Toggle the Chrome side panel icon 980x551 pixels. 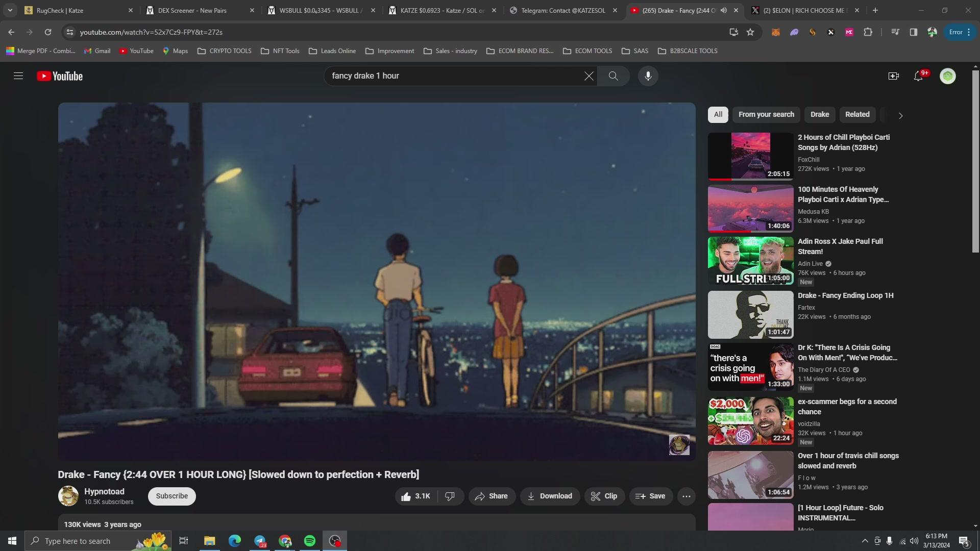point(914,32)
